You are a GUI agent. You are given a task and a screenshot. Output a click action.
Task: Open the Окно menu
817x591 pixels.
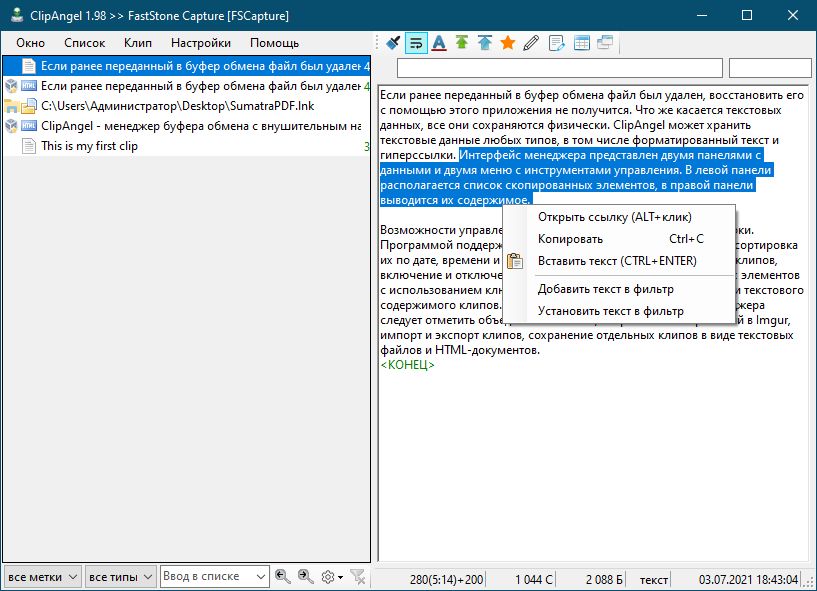pyautogui.click(x=30, y=43)
